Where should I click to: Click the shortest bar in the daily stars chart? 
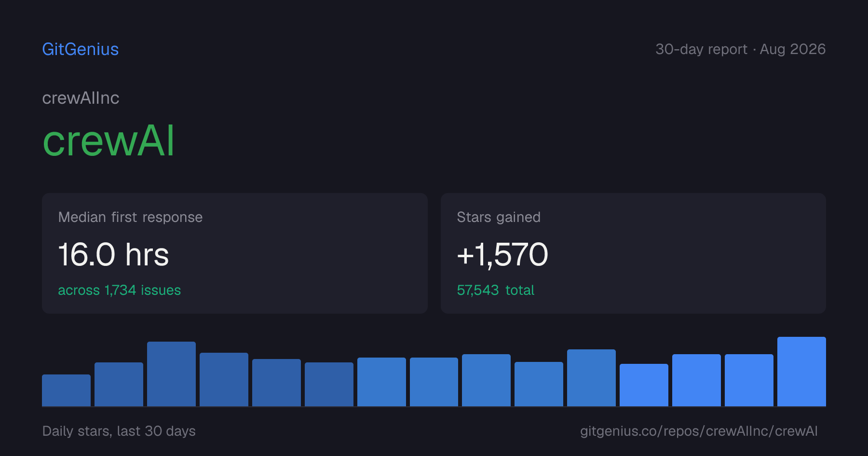point(66,390)
